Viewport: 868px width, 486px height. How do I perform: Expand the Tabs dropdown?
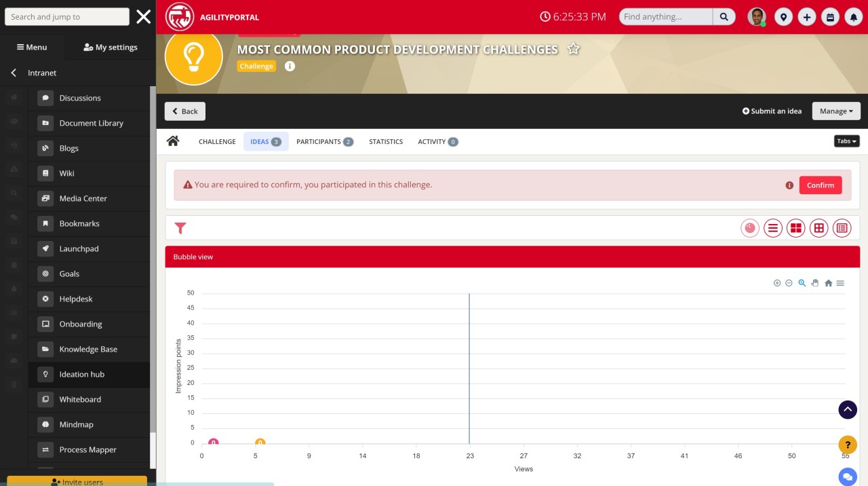[846, 141]
